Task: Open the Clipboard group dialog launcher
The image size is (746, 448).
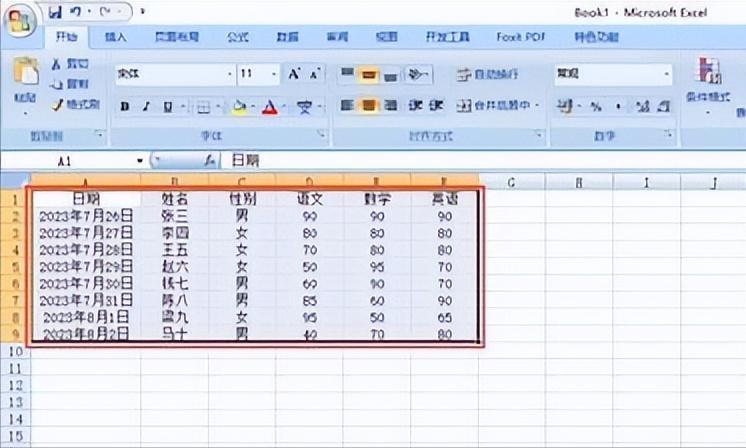Action: 99,135
